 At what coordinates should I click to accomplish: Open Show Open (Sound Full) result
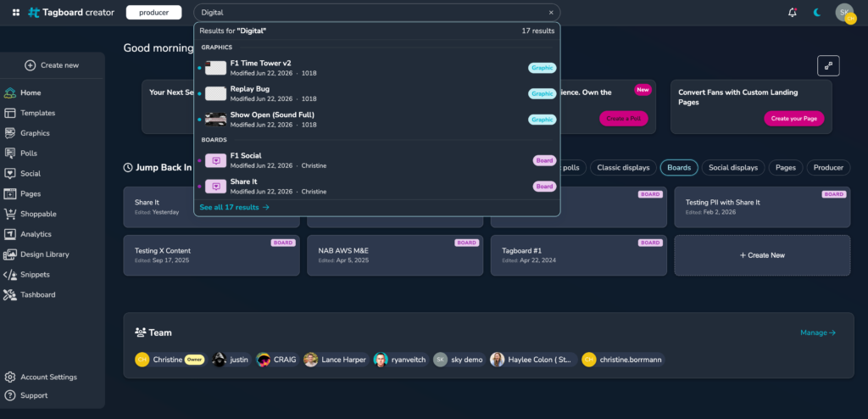(377, 120)
